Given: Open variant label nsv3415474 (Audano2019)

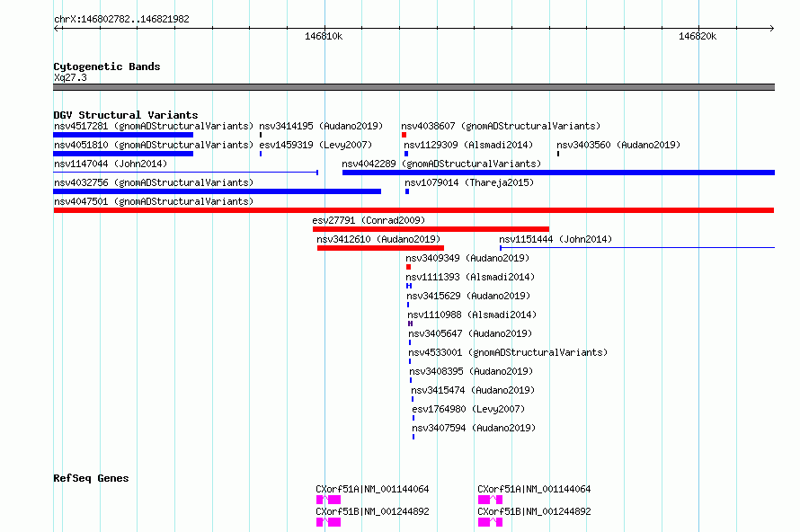Looking at the screenshot, I should tap(473, 390).
